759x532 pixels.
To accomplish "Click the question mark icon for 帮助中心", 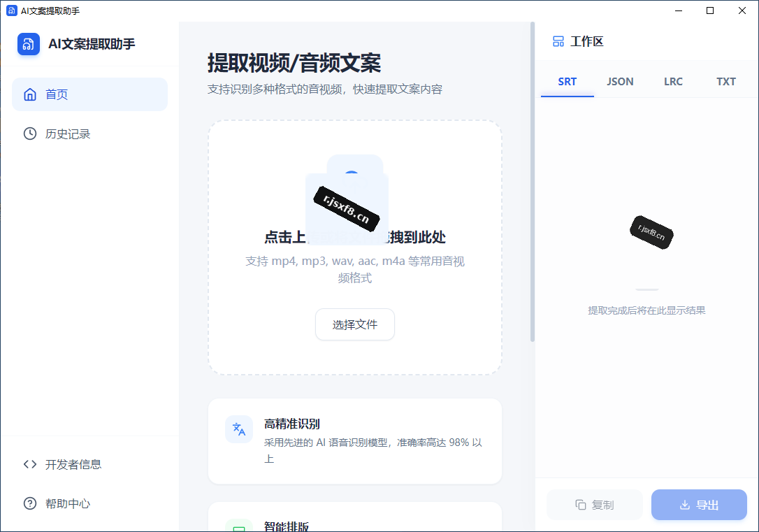I will click(x=30, y=503).
